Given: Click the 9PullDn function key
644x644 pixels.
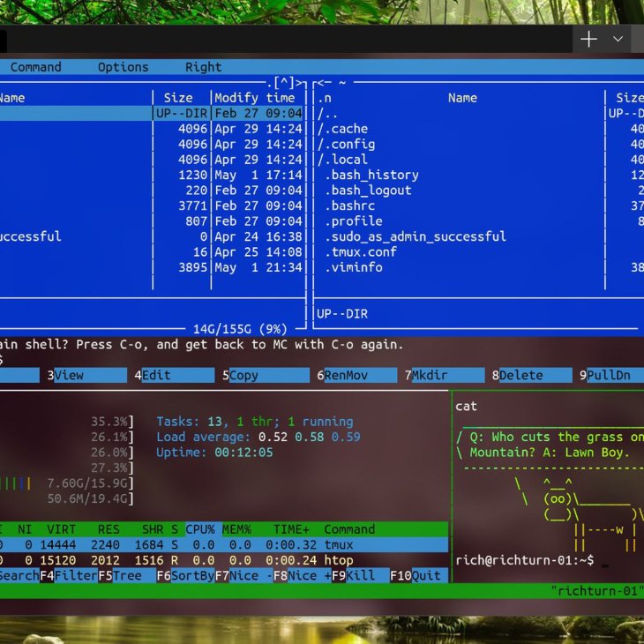Looking at the screenshot, I should click(611, 376).
